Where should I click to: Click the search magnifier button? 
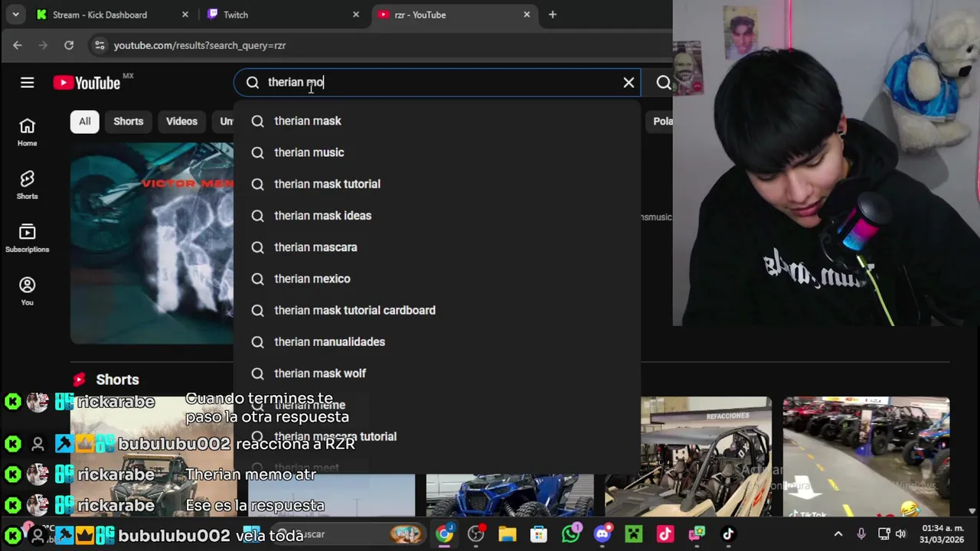(x=663, y=83)
